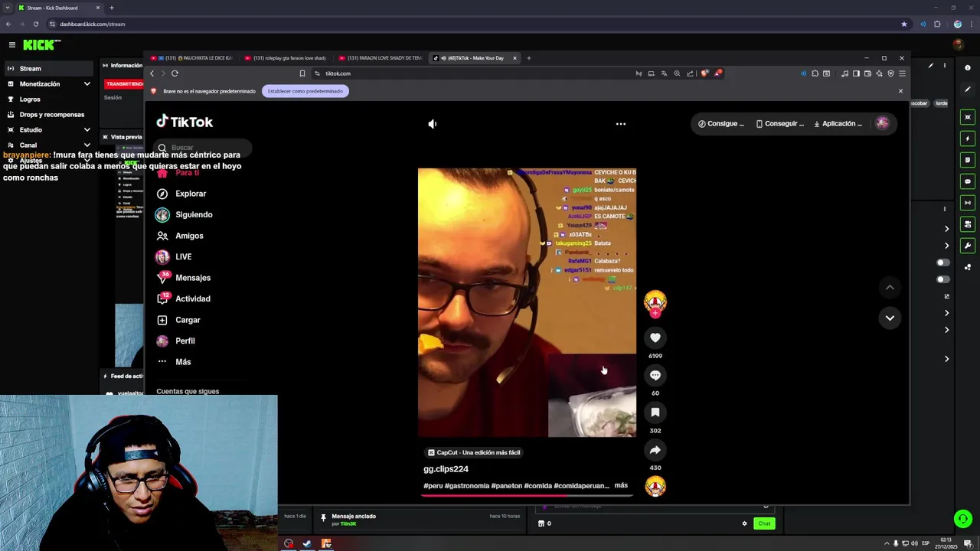Viewport: 980px width, 551px height.
Task: Open the video comments bubble
Action: click(655, 375)
